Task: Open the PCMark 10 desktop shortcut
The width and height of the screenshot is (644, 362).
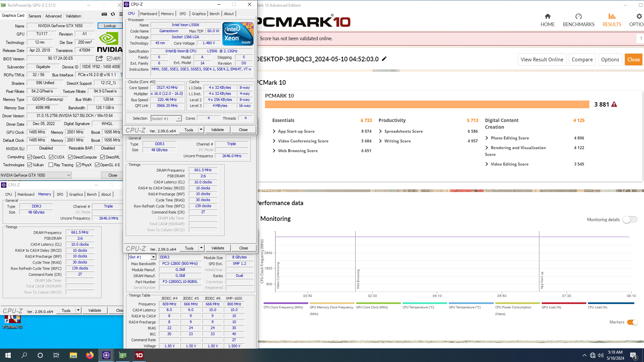Action: pos(13,322)
